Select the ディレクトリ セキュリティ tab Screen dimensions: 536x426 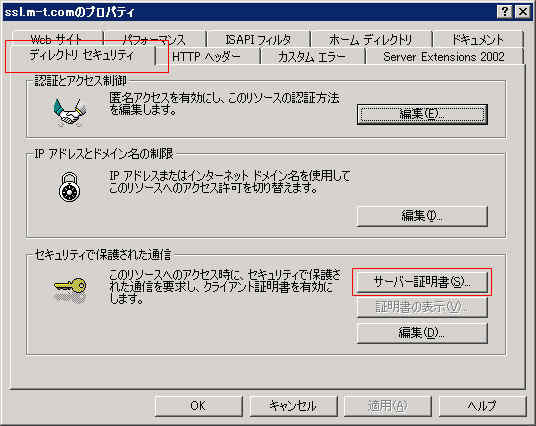click(x=82, y=55)
